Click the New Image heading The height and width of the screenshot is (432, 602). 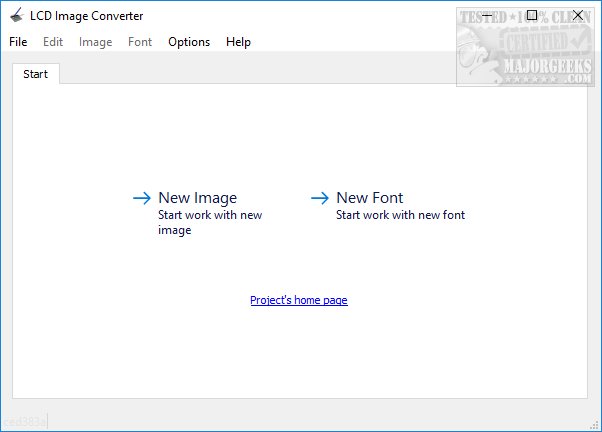197,198
